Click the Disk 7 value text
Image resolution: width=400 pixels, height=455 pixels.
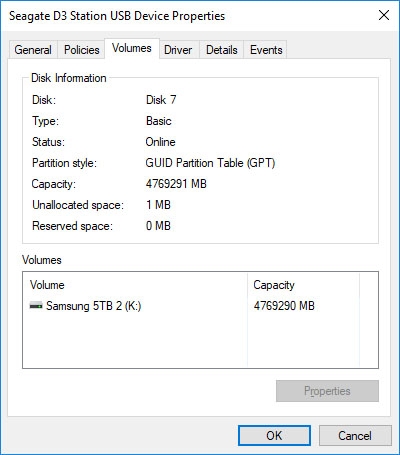tap(161, 100)
